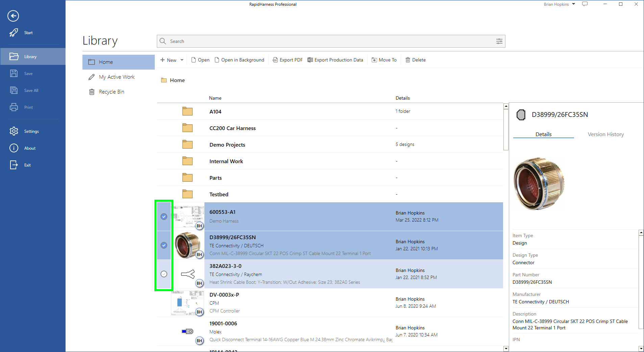The image size is (644, 352).
Task: Click Export PDF toolbar button
Action: 288,60
